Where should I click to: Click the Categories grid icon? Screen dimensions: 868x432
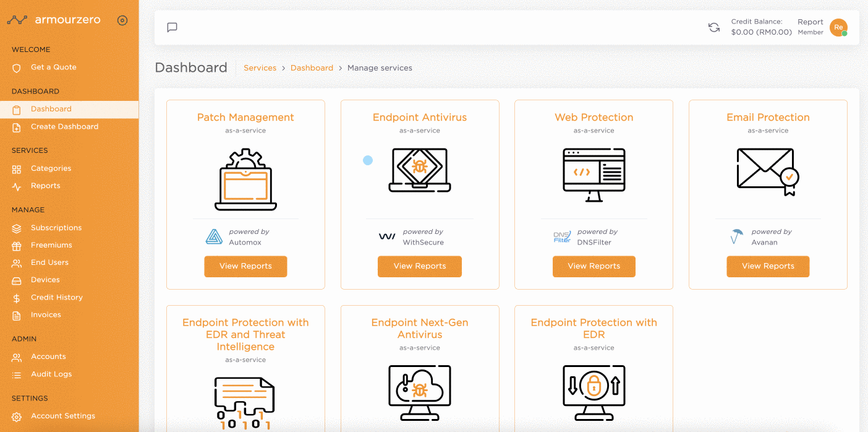coord(17,169)
